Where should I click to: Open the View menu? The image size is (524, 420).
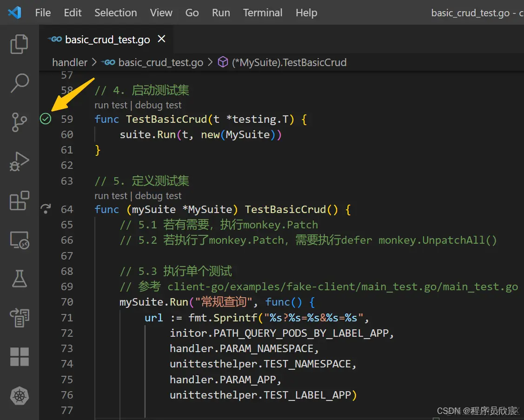(161, 13)
